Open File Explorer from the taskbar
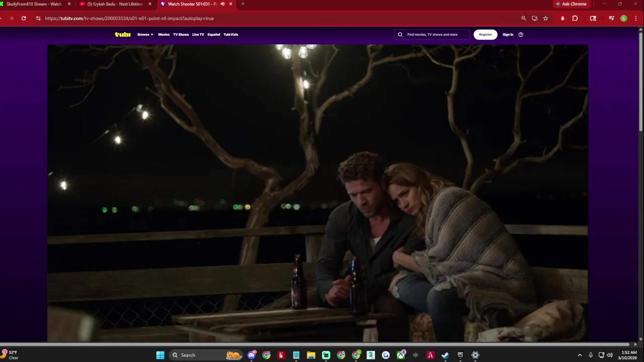The width and height of the screenshot is (644, 362). pos(311,355)
